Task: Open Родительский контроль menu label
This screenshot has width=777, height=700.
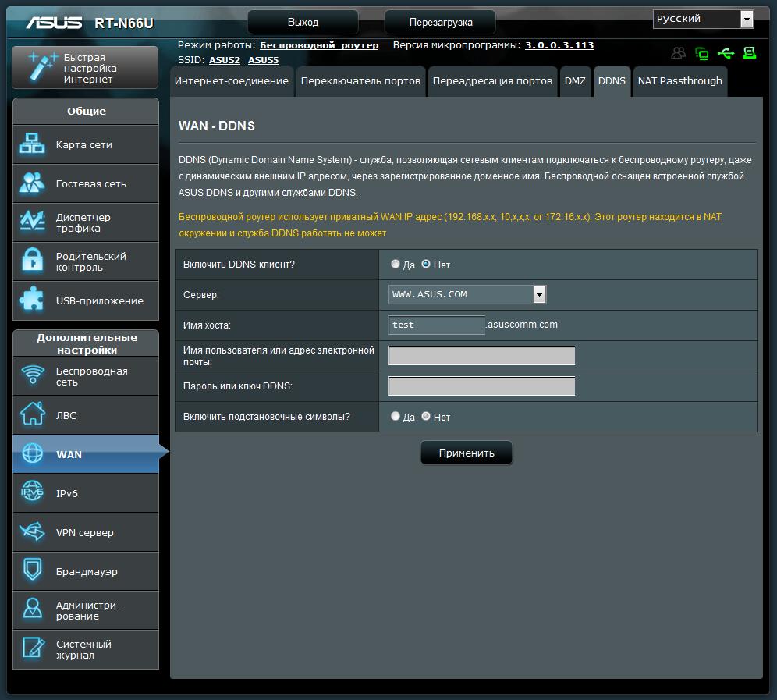Action: coord(91,261)
